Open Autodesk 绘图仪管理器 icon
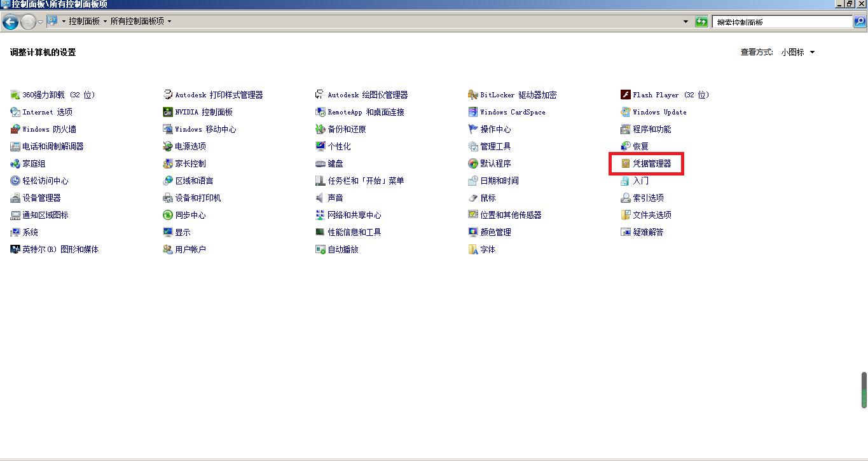 tap(320, 95)
